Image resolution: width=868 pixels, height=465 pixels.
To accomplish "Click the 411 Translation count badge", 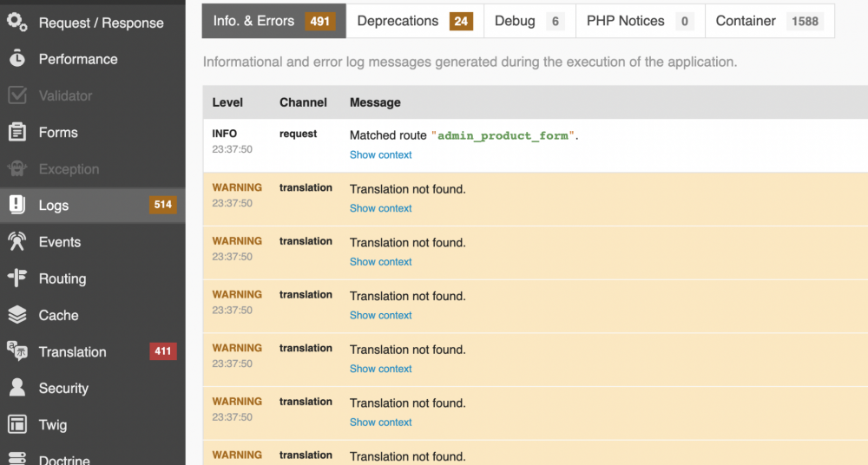I will tap(162, 351).
